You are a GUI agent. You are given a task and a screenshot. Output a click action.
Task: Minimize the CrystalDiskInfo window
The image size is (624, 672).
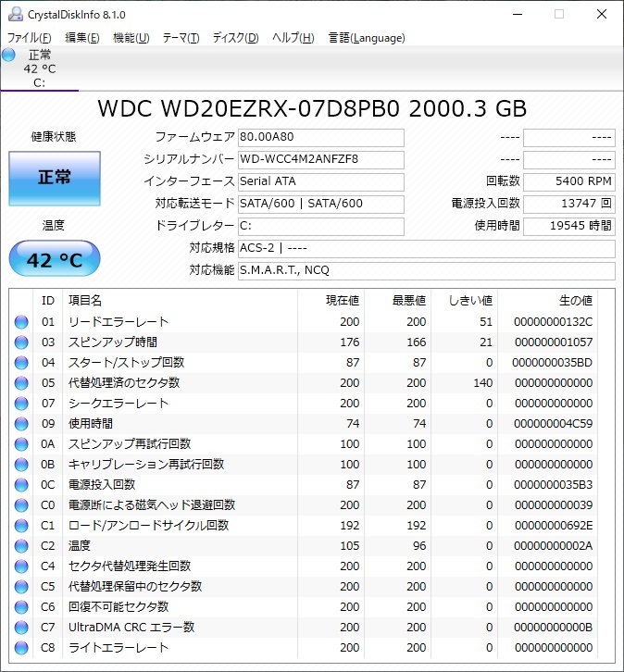(518, 14)
